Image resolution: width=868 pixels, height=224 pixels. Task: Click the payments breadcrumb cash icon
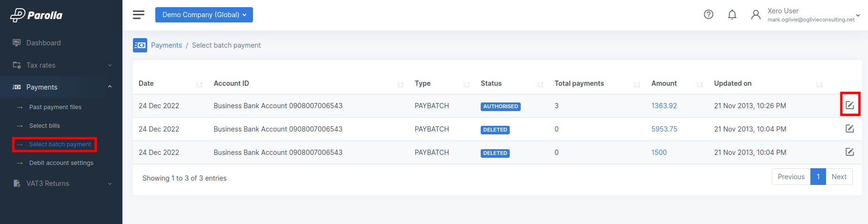pyautogui.click(x=140, y=45)
